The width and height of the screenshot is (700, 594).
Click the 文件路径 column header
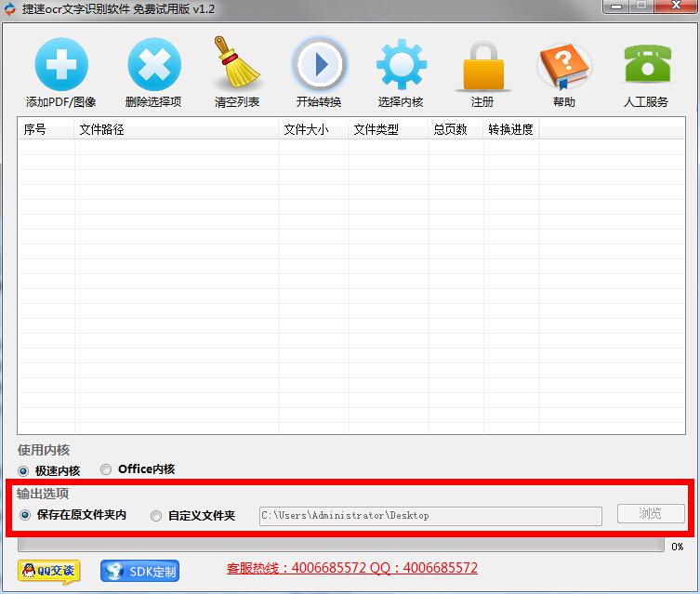(x=177, y=129)
